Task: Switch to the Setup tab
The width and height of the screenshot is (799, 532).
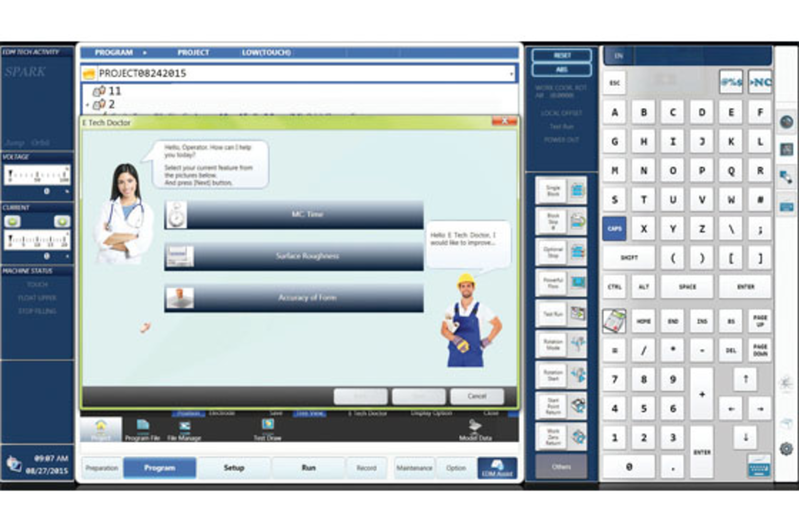Action: click(x=234, y=468)
